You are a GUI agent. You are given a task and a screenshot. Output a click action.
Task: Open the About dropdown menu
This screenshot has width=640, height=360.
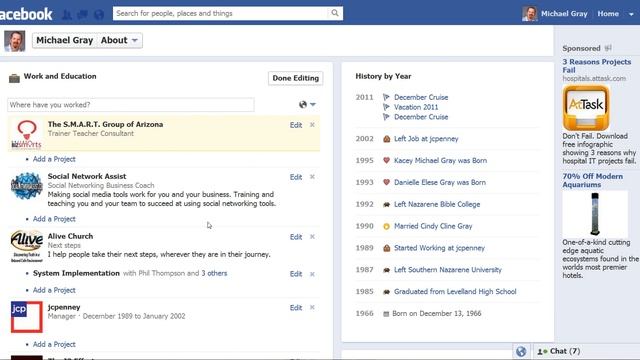tap(120, 40)
